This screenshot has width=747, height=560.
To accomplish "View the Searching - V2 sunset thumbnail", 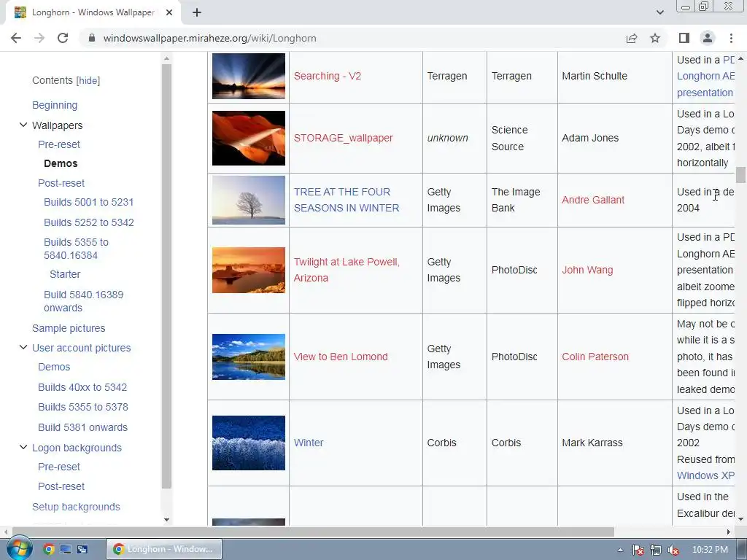I will coord(248,76).
